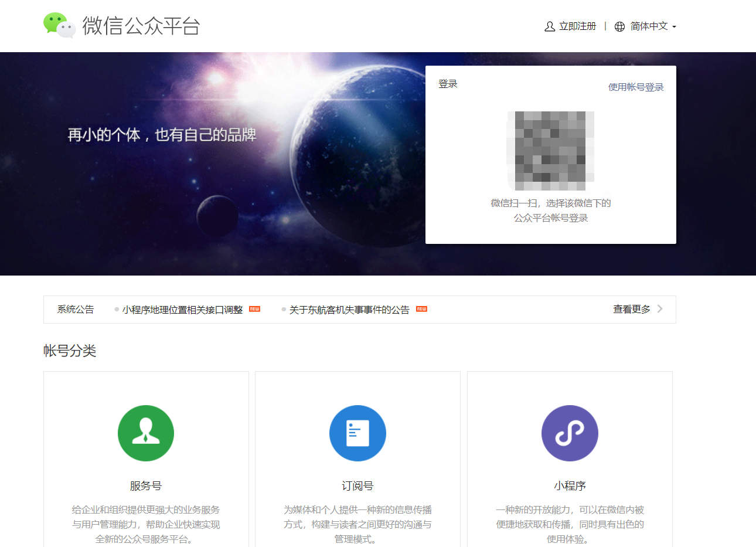Click the person icon beside 立即注册
Viewport: 756px width, 547px height.
pyautogui.click(x=549, y=26)
